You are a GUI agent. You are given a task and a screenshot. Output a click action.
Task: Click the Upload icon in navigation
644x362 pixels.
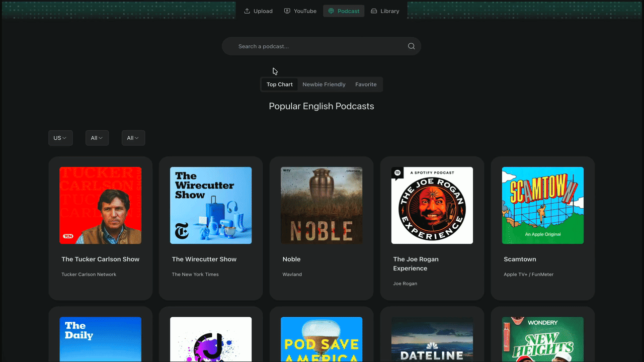click(247, 11)
